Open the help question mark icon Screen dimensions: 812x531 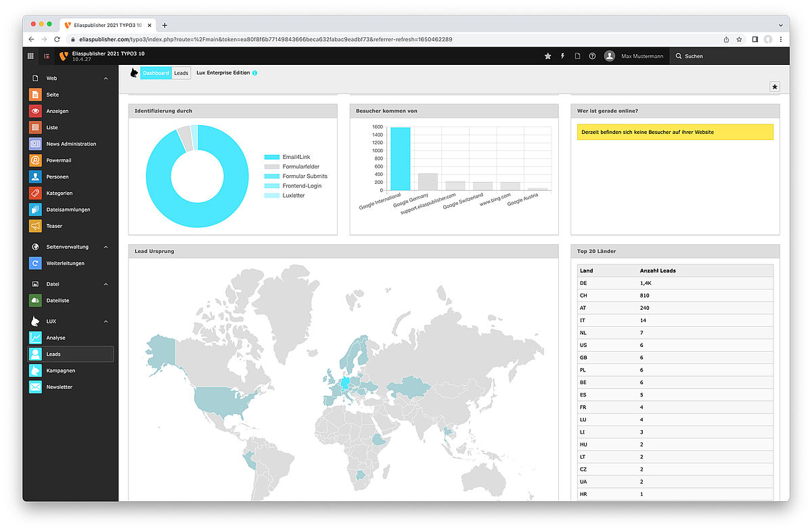[592, 56]
